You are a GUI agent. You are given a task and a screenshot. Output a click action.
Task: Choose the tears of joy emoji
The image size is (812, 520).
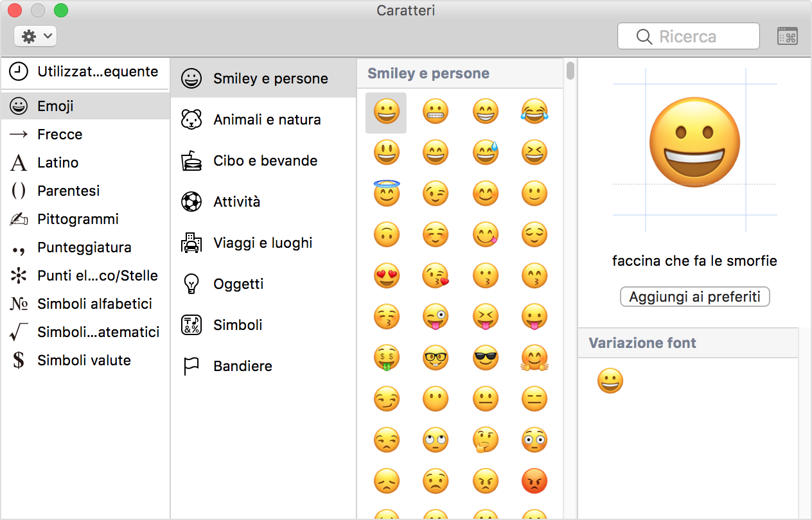pyautogui.click(x=534, y=112)
